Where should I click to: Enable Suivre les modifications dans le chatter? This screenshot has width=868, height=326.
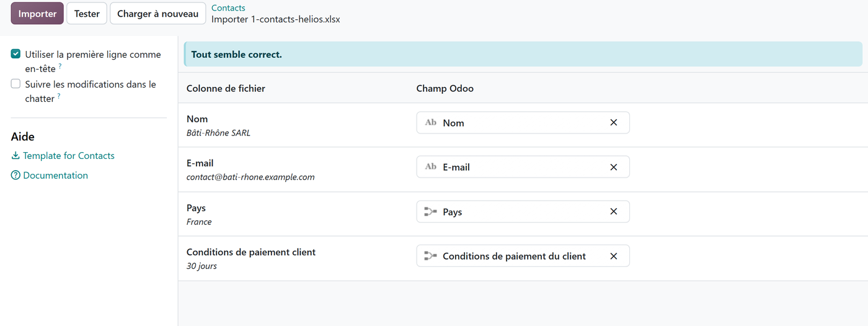coord(15,84)
